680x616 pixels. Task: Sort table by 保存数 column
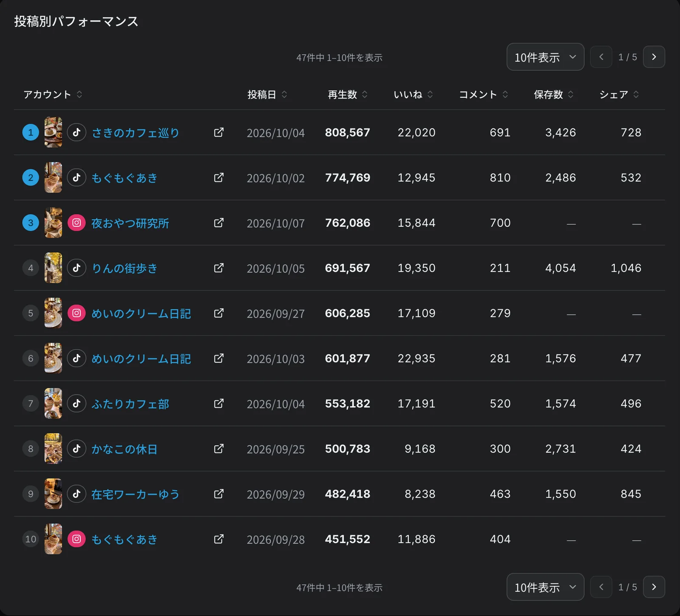point(554,94)
